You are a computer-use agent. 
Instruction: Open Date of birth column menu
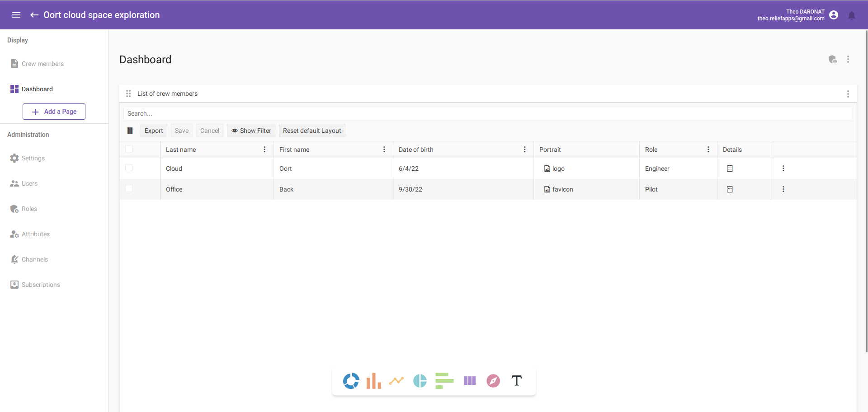coord(525,150)
